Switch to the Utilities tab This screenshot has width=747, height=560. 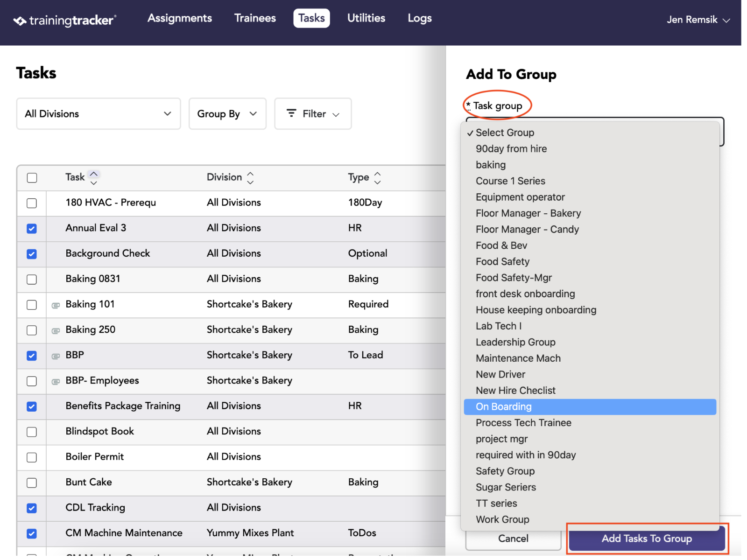coord(366,18)
